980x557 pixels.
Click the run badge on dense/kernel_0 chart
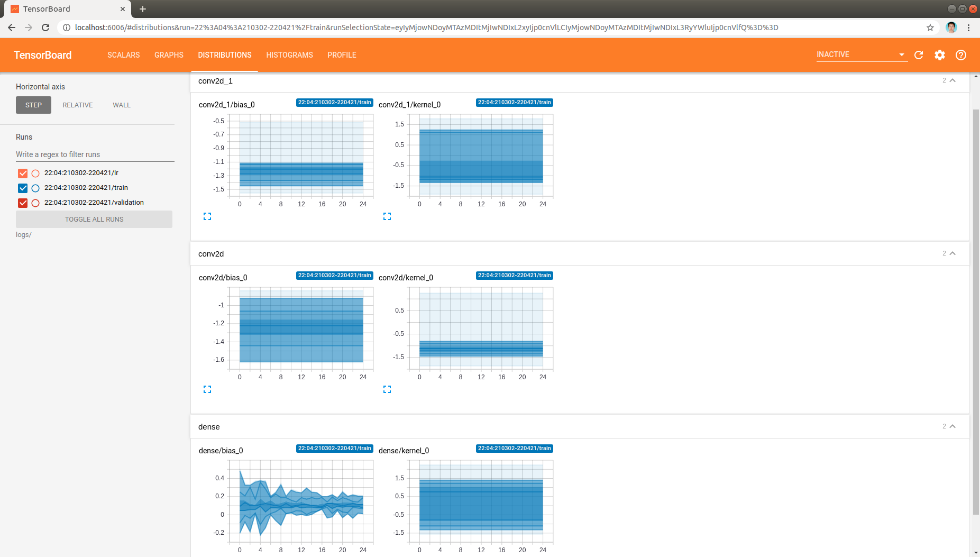pyautogui.click(x=515, y=449)
